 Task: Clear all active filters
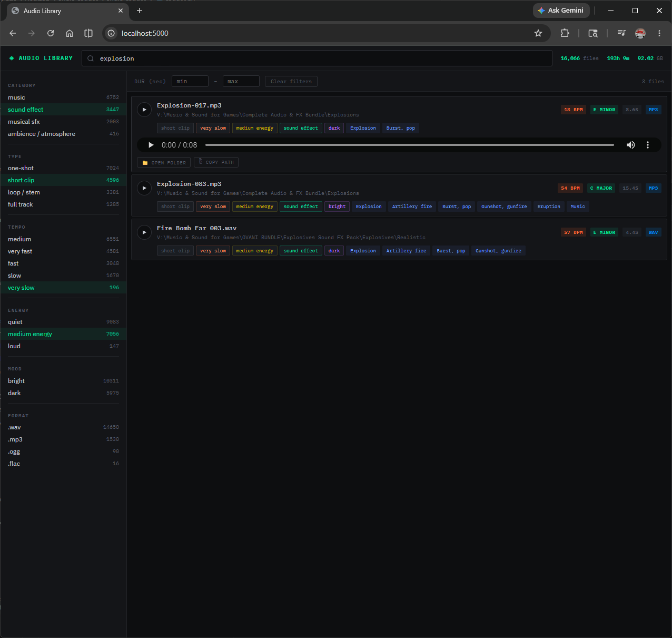point(291,81)
